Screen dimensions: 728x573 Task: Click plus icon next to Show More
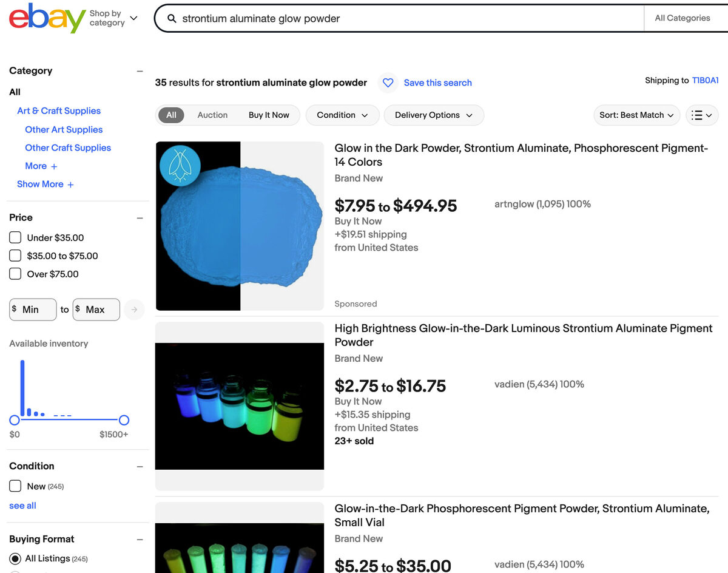pyautogui.click(x=70, y=185)
